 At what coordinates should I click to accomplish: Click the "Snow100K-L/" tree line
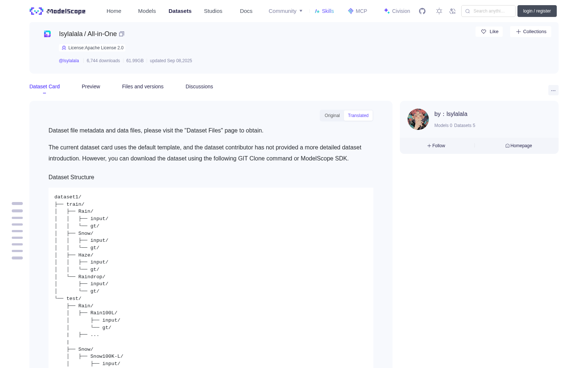107,356
